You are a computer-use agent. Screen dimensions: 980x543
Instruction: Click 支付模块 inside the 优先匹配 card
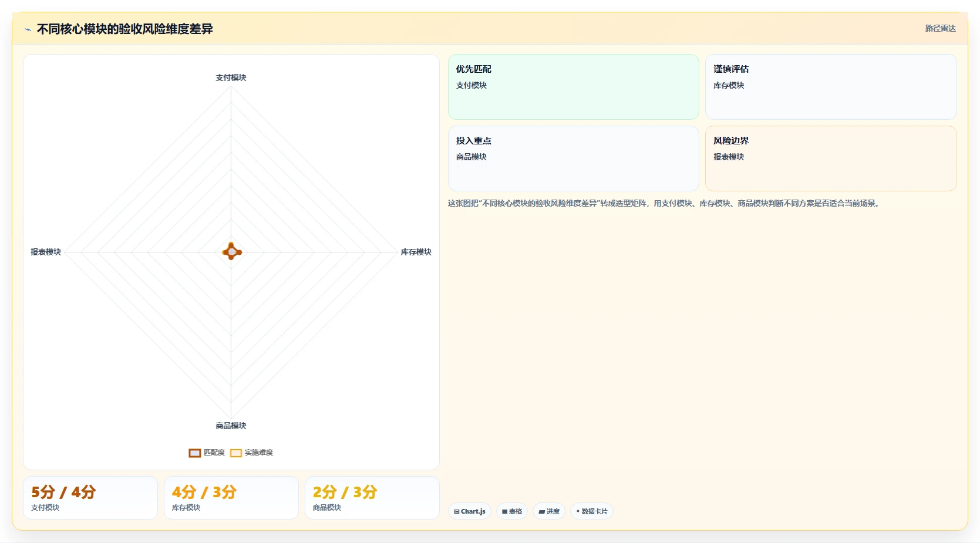coord(472,85)
